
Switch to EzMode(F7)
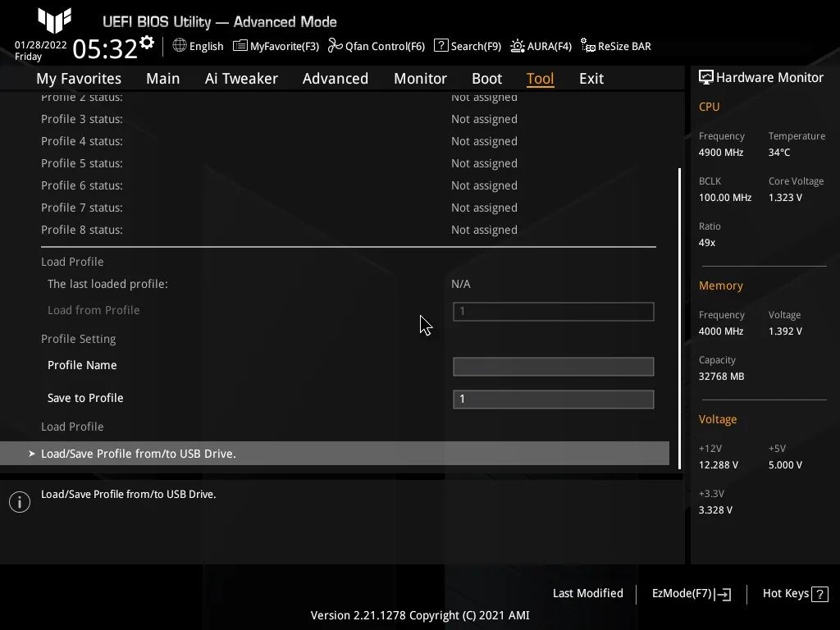[x=682, y=594]
